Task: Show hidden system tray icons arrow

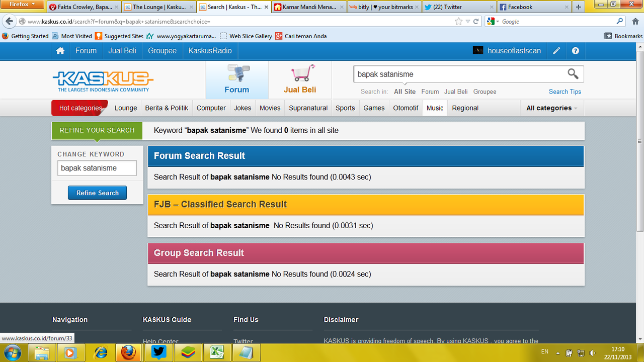Action: (557, 353)
